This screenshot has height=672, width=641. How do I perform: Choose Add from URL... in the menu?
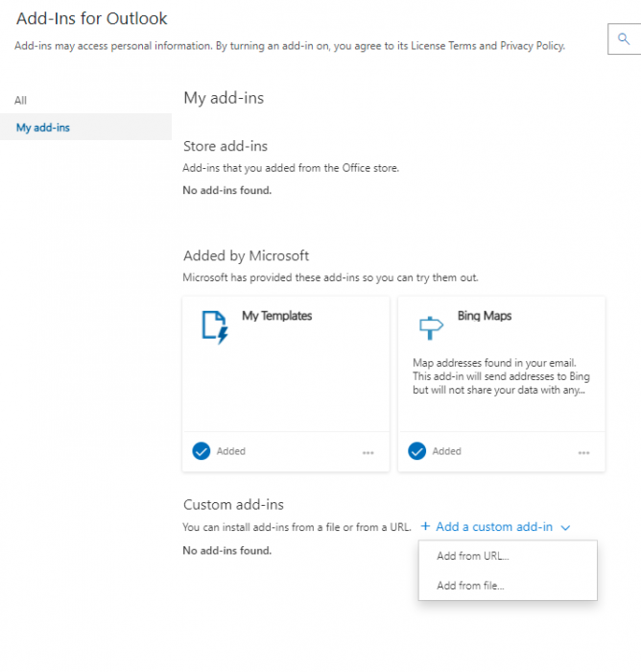[x=472, y=556]
